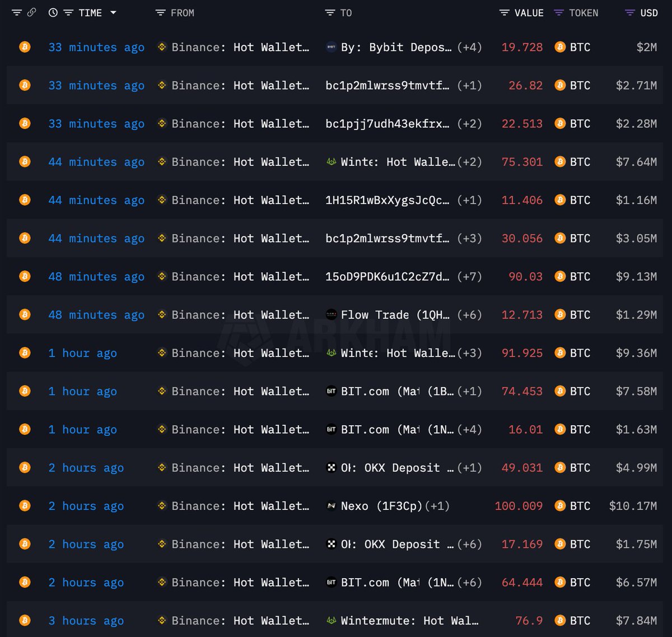
Task: Select the value 100.009
Action: point(519,506)
